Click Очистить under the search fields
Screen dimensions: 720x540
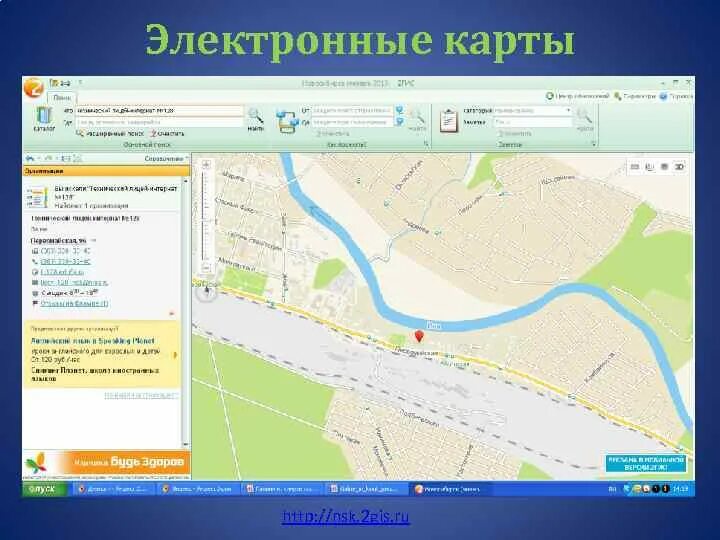tap(166, 134)
